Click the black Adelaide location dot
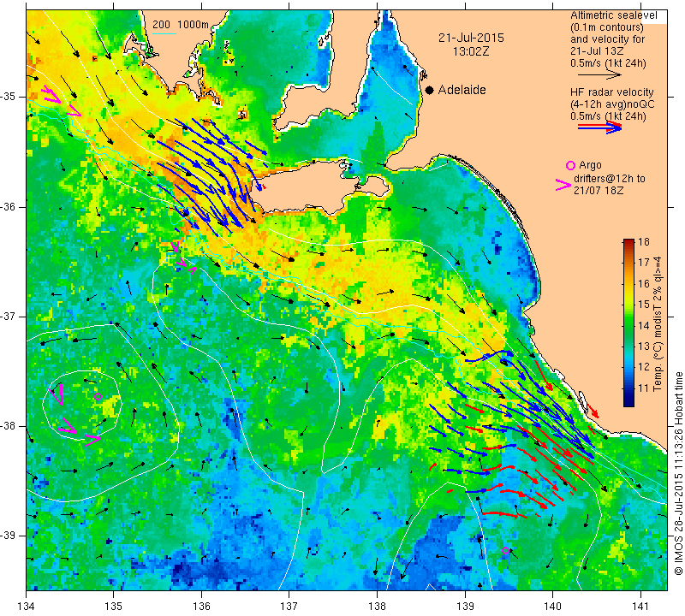This screenshot has width=685, height=616. tap(430, 90)
